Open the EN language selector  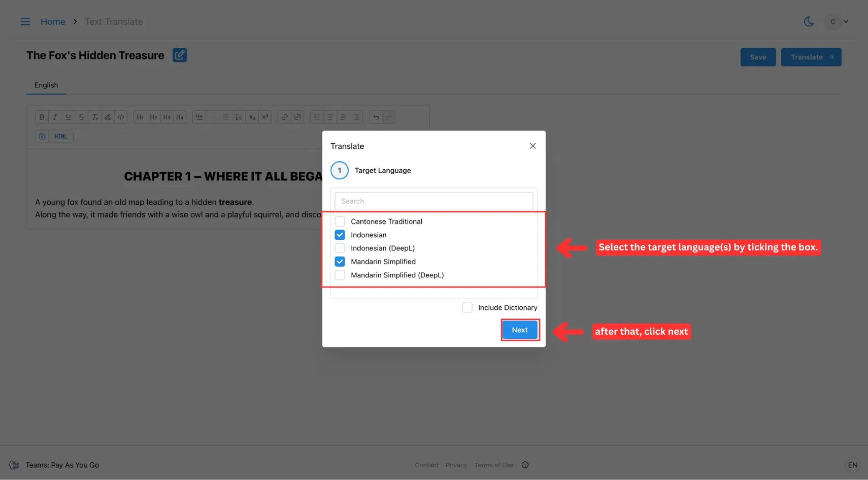(852, 465)
